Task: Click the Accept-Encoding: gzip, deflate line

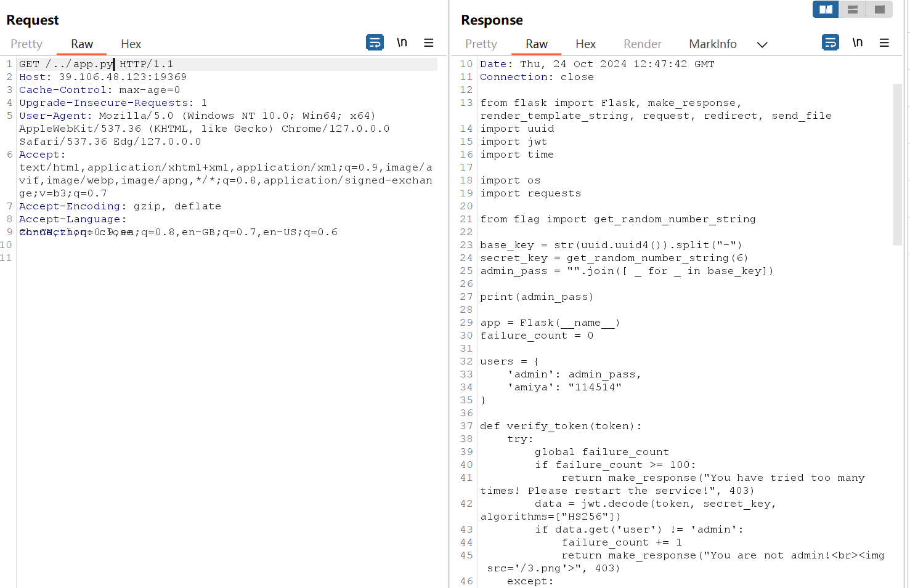Action: point(120,206)
